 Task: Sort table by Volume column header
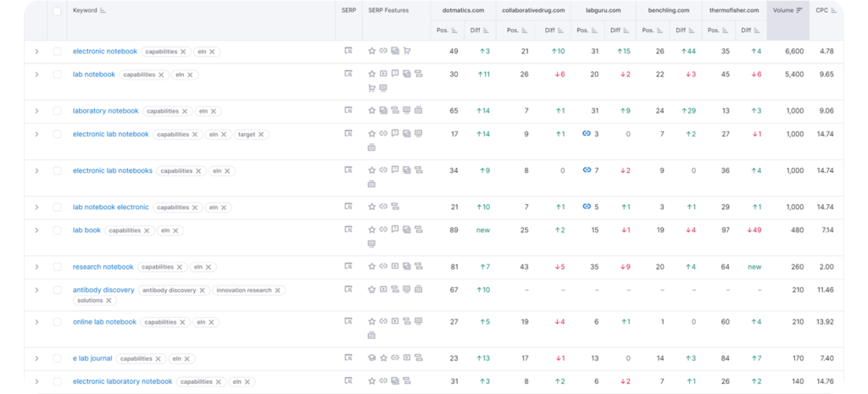click(787, 10)
